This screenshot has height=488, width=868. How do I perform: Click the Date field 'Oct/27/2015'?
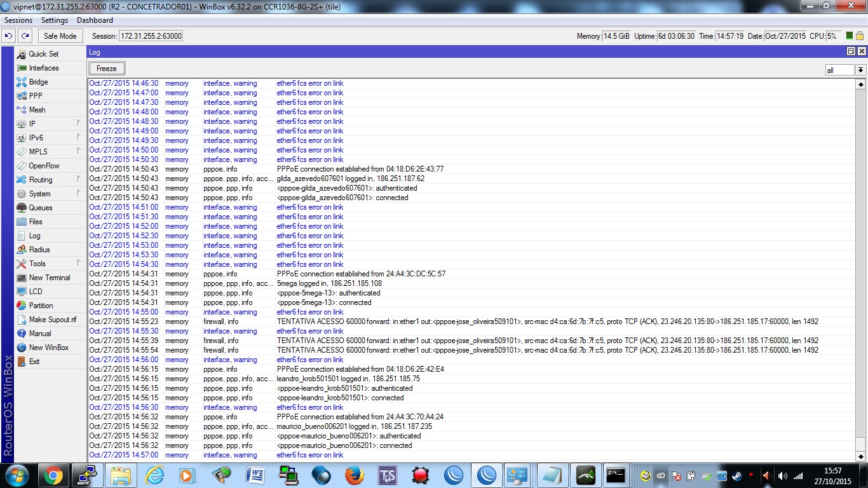pyautogui.click(x=785, y=36)
